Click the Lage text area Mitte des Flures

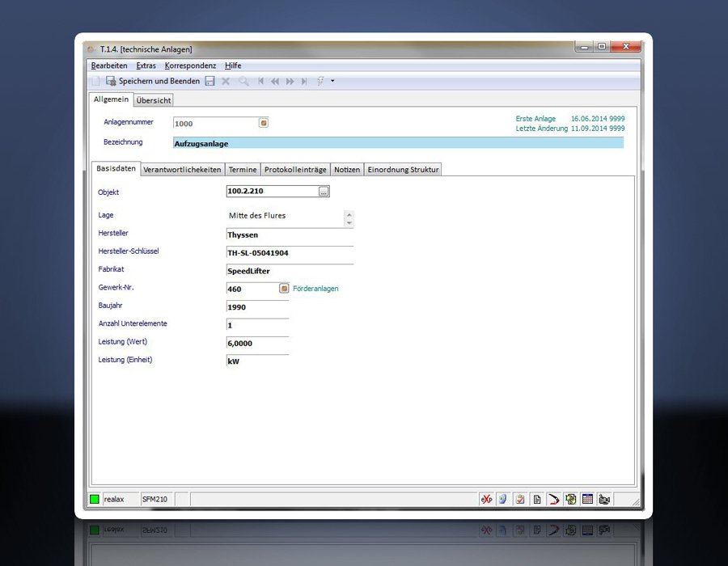(285, 218)
